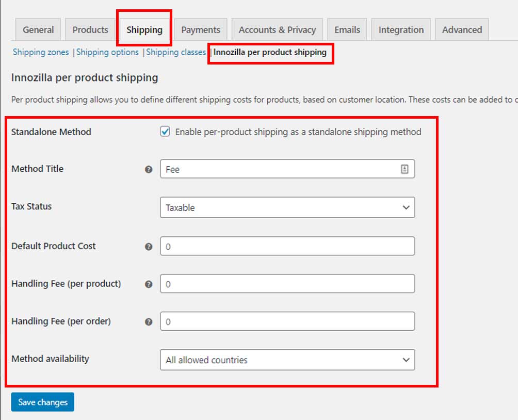The width and height of the screenshot is (518, 420).
Task: Click the Default Product Cost field
Action: tap(287, 246)
